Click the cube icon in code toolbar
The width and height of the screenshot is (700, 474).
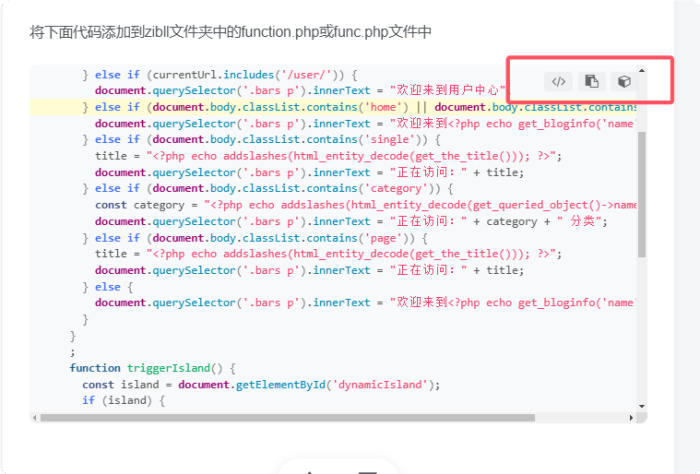point(624,82)
